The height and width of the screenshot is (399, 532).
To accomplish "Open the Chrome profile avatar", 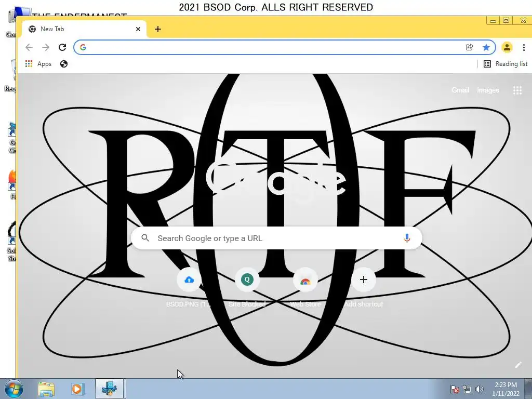I will click(507, 47).
